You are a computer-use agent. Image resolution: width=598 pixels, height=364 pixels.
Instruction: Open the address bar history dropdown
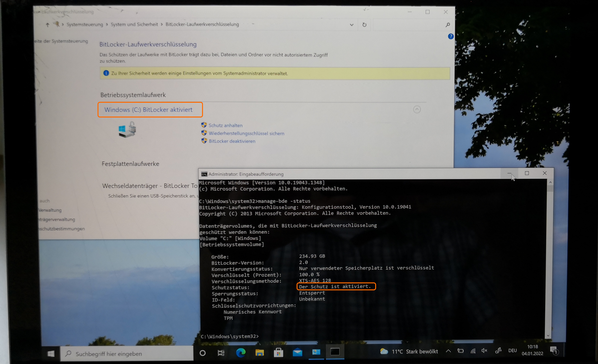pyautogui.click(x=351, y=25)
